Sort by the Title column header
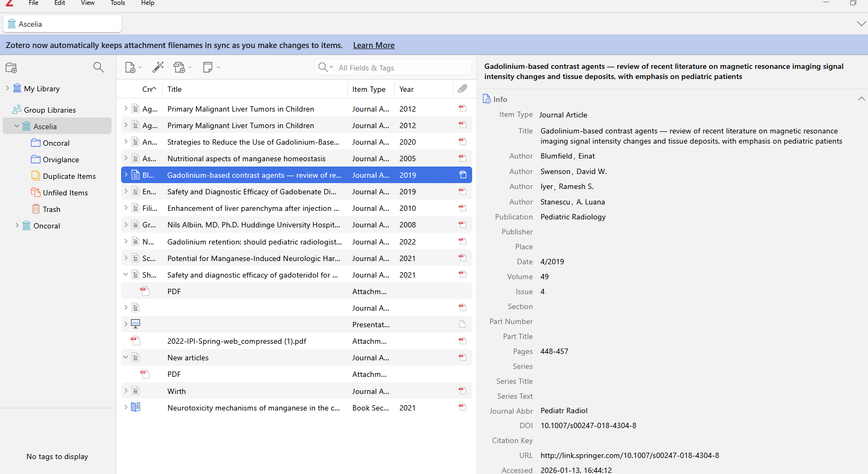Screen dimensions: 868x474 click(x=255, y=89)
